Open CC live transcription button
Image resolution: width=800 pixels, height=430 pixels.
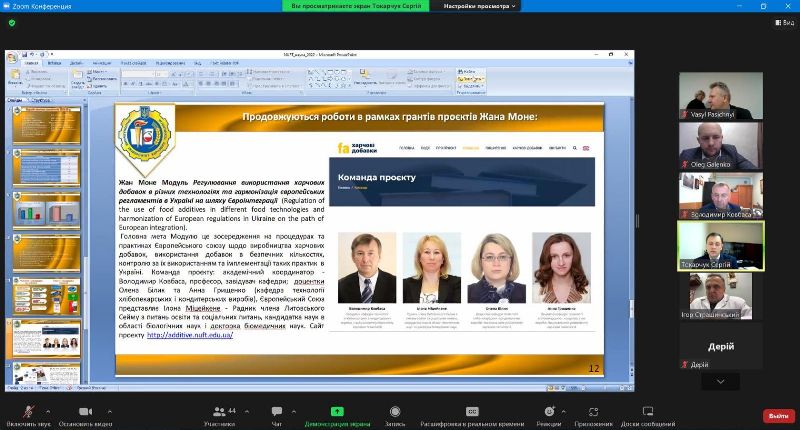point(472,411)
